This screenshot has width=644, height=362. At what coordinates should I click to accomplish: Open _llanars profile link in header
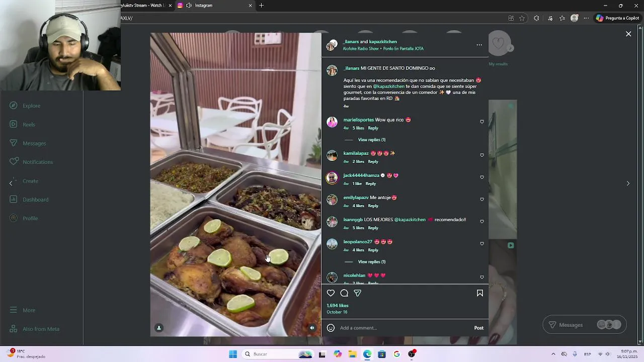point(351,42)
